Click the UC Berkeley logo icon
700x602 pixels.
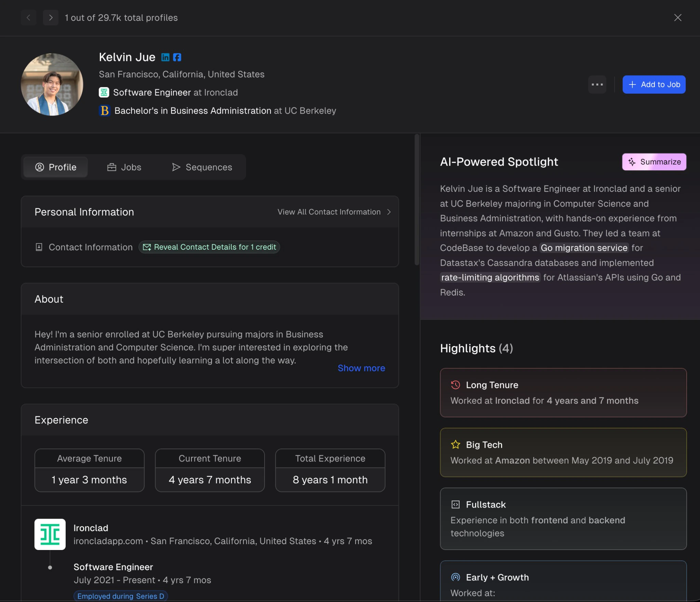coord(105,110)
